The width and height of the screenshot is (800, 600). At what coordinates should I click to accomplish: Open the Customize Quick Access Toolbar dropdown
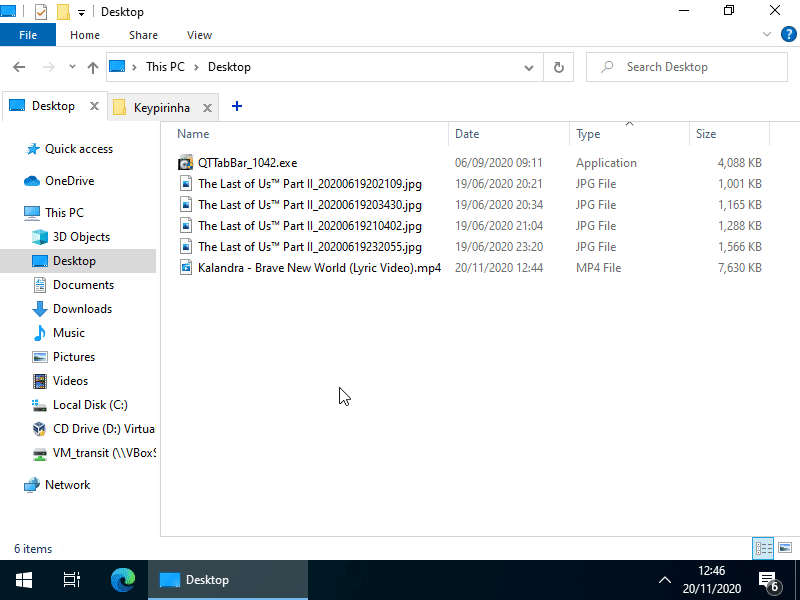coord(81,12)
